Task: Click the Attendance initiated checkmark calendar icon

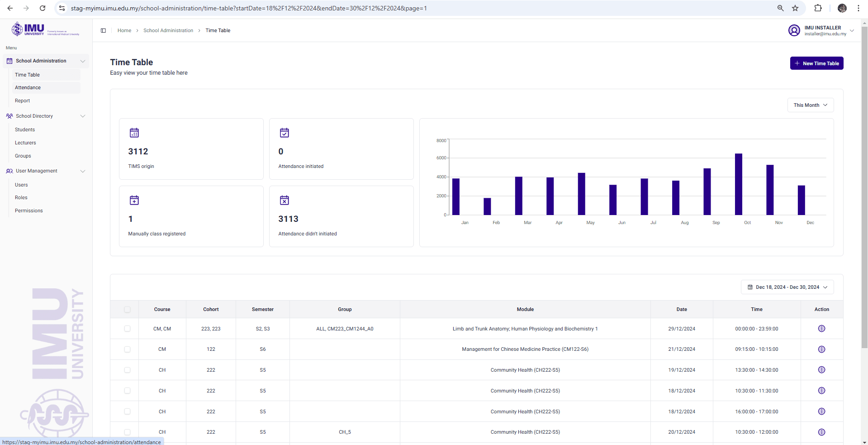Action: point(284,133)
